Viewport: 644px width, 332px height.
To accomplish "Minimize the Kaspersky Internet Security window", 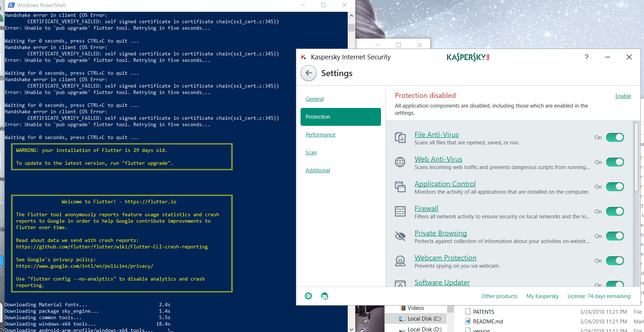I will pos(608,57).
